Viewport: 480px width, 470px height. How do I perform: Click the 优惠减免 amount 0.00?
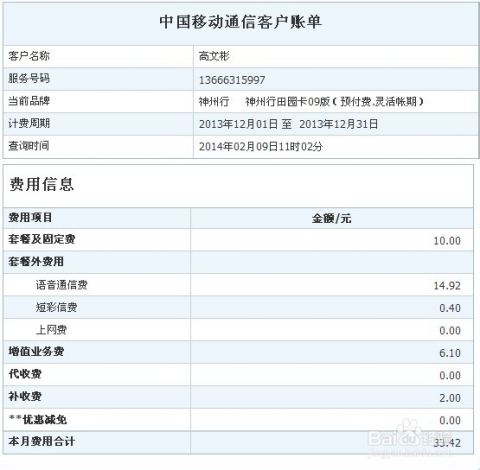(x=450, y=420)
